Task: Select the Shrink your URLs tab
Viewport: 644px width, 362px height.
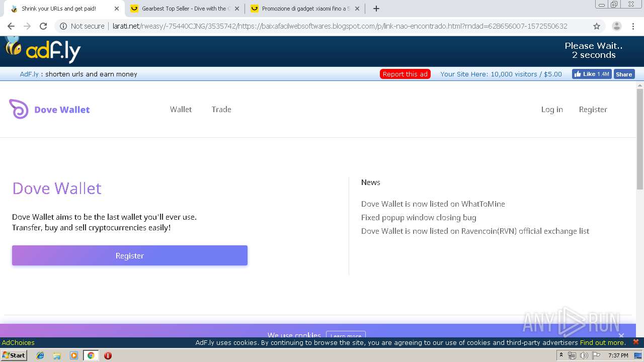Action: [64, 9]
